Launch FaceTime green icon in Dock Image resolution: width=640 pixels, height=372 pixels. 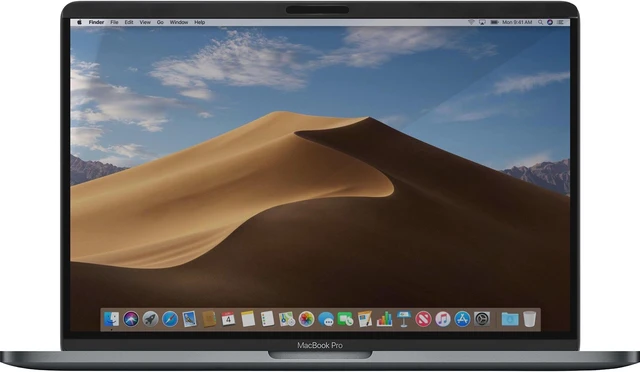click(x=345, y=319)
